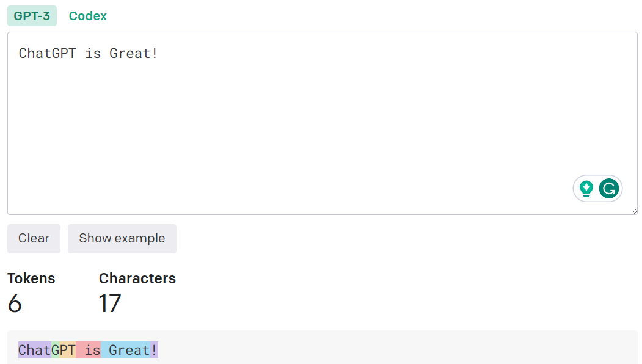Click the character count number 17
The width and height of the screenshot is (642, 364).
(x=110, y=304)
